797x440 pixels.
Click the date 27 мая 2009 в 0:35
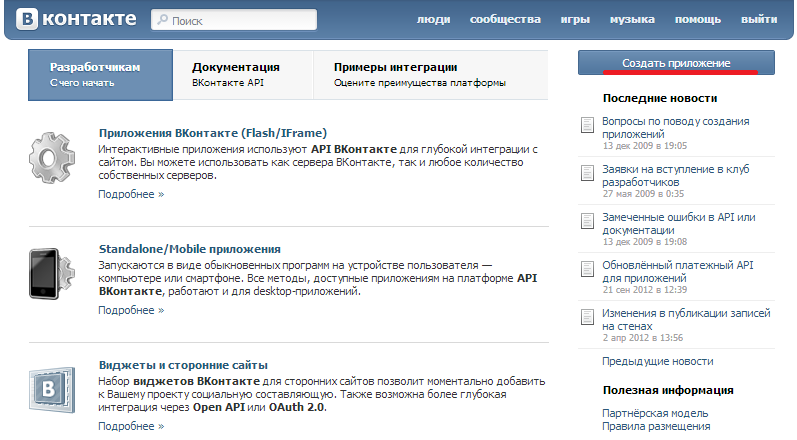pyautogui.click(x=643, y=194)
